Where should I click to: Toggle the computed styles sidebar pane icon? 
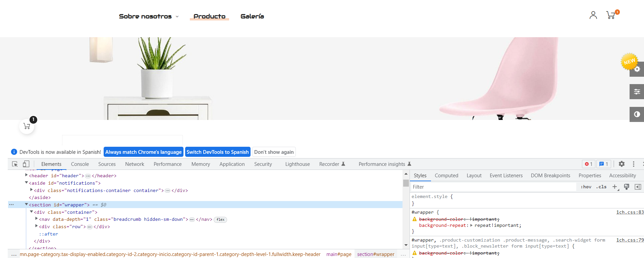tap(638, 187)
